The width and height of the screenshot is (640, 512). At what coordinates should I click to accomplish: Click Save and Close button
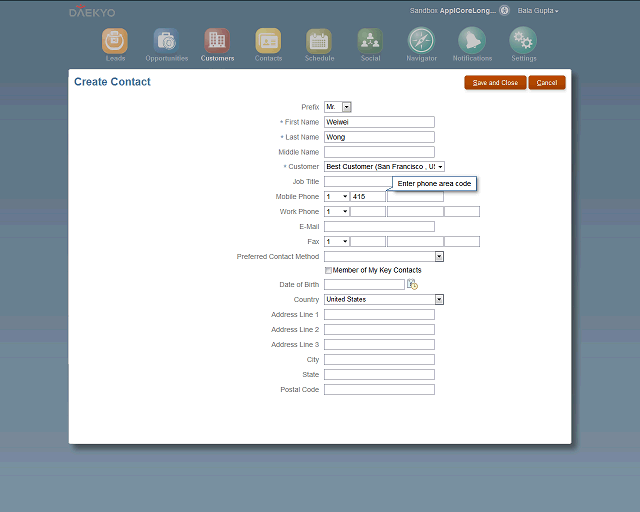495,82
